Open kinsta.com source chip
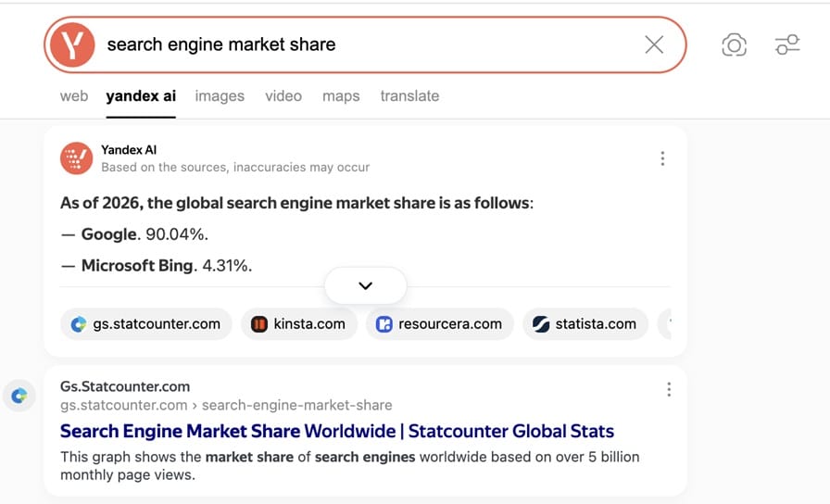 (299, 324)
